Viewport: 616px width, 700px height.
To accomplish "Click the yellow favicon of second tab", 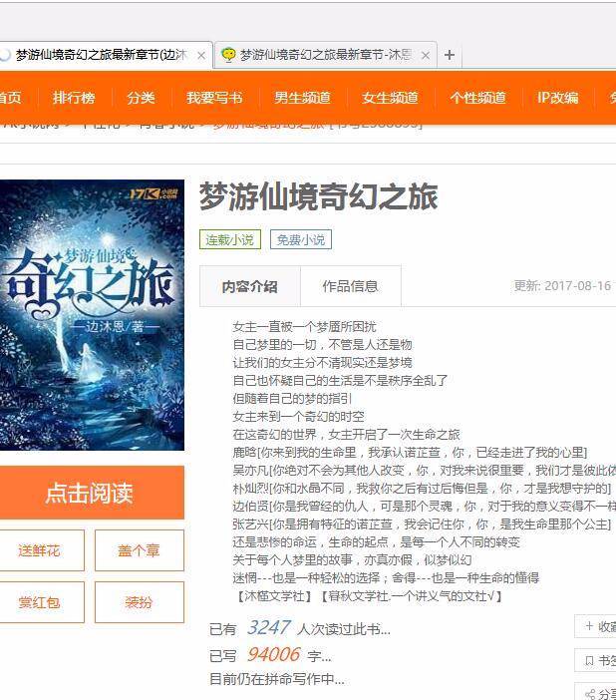I will (x=228, y=55).
